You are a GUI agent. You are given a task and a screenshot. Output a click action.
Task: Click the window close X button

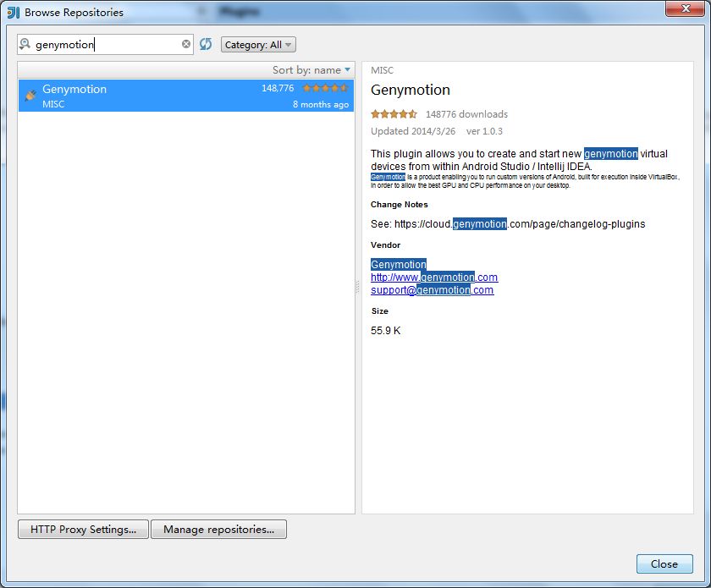685,8
